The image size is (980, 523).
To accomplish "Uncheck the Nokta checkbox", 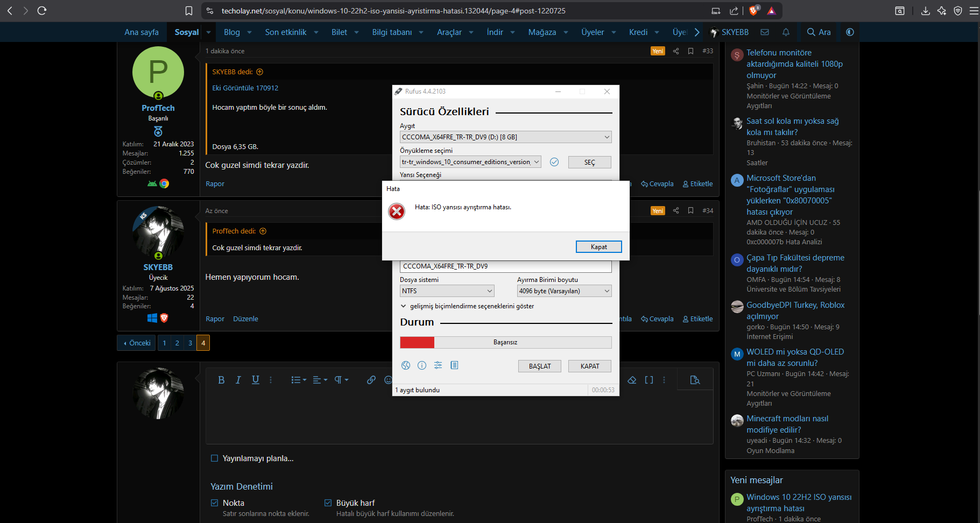I will tap(214, 503).
